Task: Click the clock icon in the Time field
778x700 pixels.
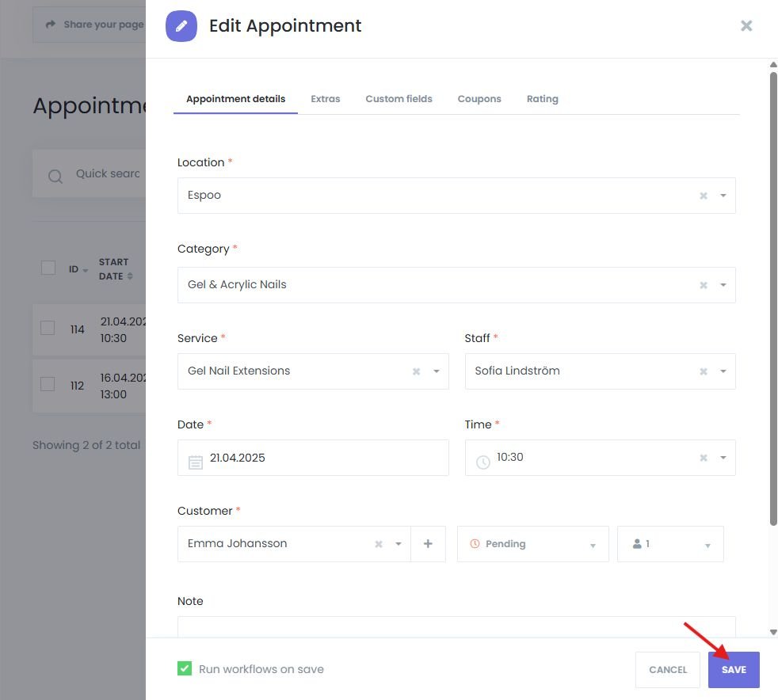Action: tap(483, 457)
